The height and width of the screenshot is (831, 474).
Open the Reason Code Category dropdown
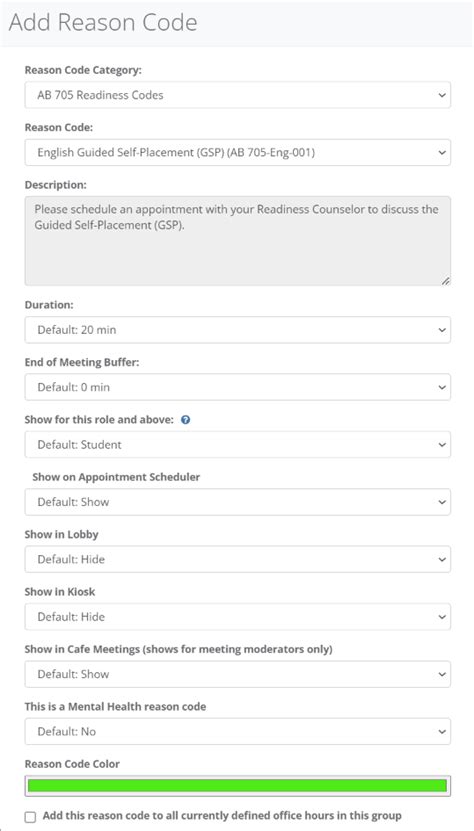[238, 95]
